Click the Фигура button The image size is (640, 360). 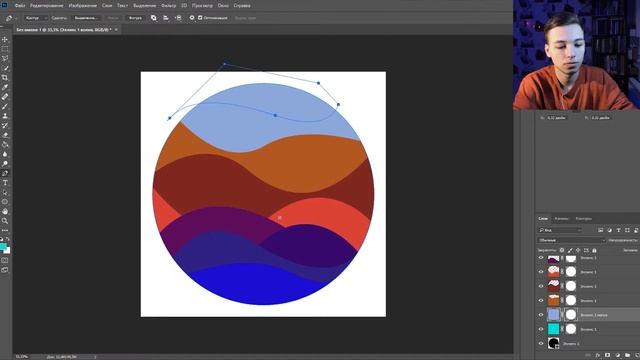(x=135, y=18)
